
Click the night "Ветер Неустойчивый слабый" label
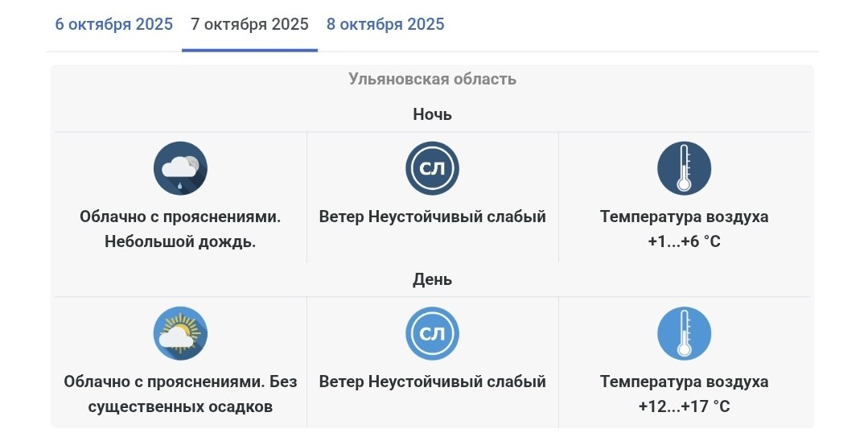point(432,216)
